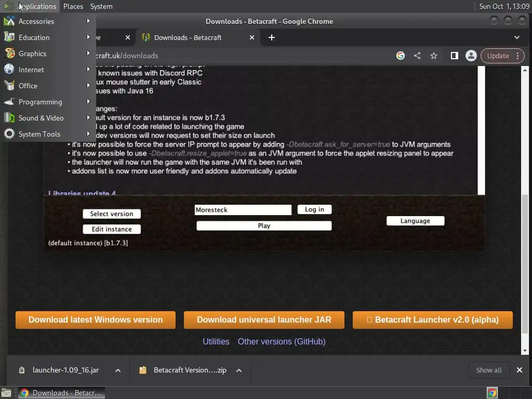The image size is (532, 399).
Task: Download universal launcher JAR
Action: click(264, 320)
